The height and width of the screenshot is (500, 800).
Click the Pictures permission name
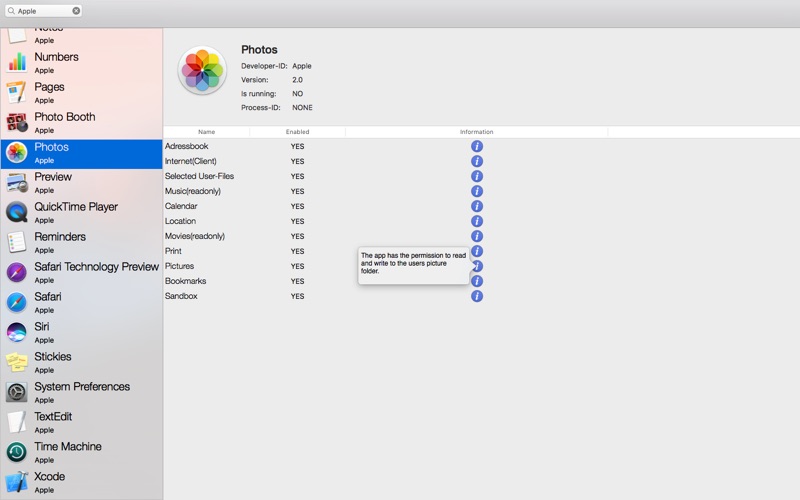point(179,266)
